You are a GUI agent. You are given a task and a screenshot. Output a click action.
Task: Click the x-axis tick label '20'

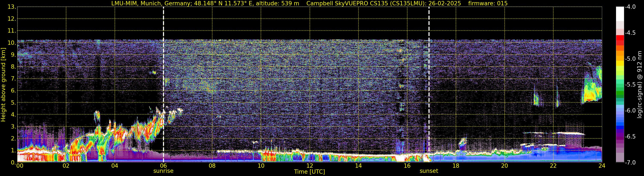coord(505,166)
